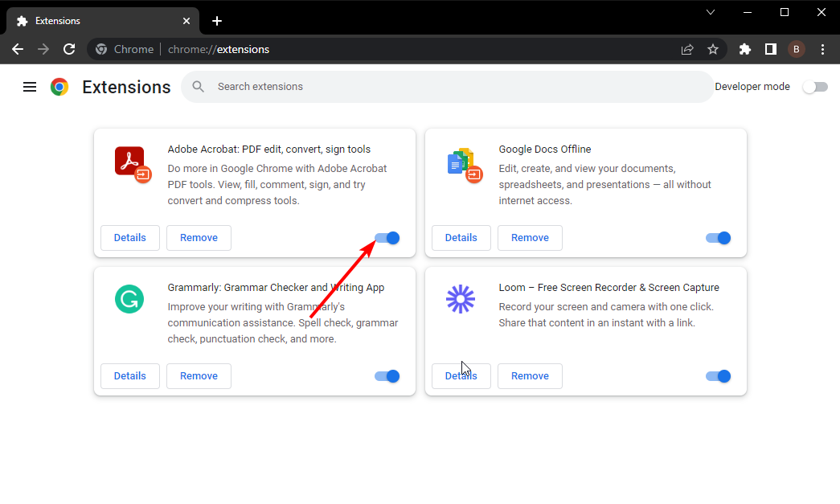The image size is (840, 504).
Task: Maximize the Chrome window
Action: [785, 12]
